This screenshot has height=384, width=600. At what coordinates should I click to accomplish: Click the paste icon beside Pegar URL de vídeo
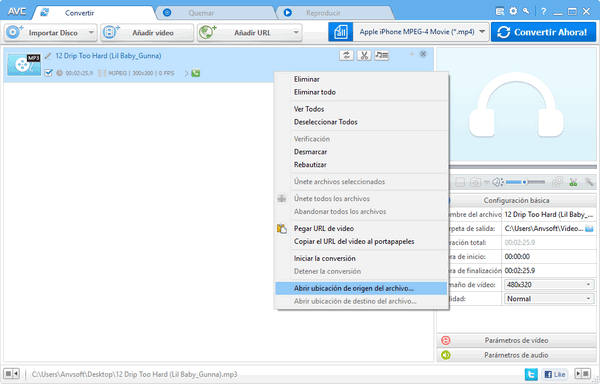tap(282, 229)
